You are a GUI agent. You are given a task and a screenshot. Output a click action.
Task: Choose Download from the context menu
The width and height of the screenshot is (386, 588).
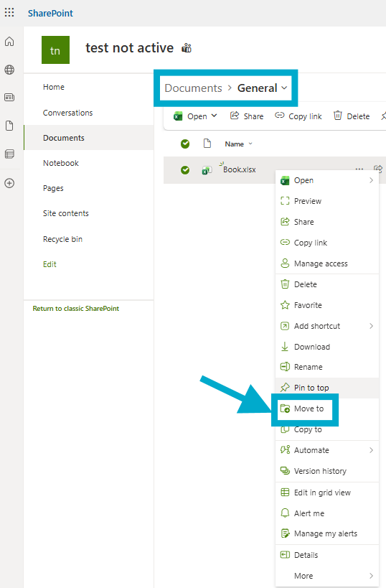[x=327, y=347]
